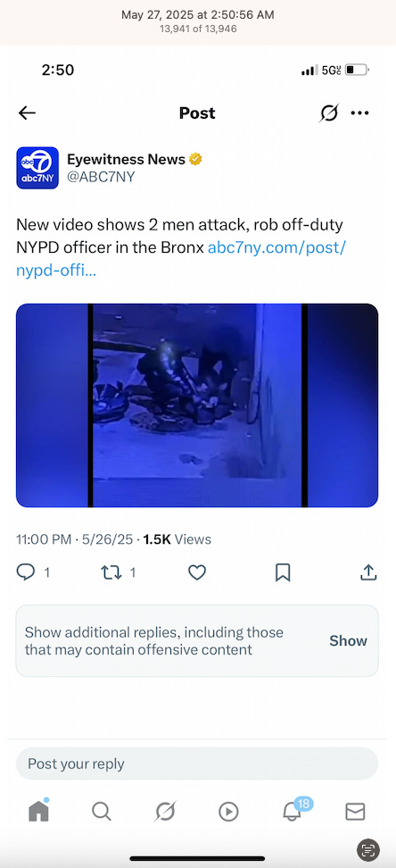Tap the reply speech bubble icon
The image size is (396, 868).
pos(26,572)
